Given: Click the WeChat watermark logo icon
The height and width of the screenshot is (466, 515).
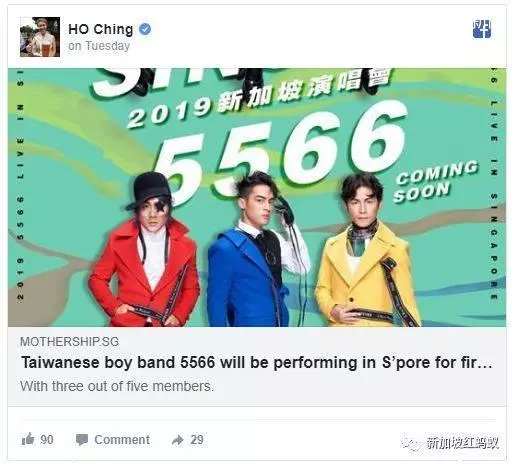Looking at the screenshot, I should click(412, 443).
